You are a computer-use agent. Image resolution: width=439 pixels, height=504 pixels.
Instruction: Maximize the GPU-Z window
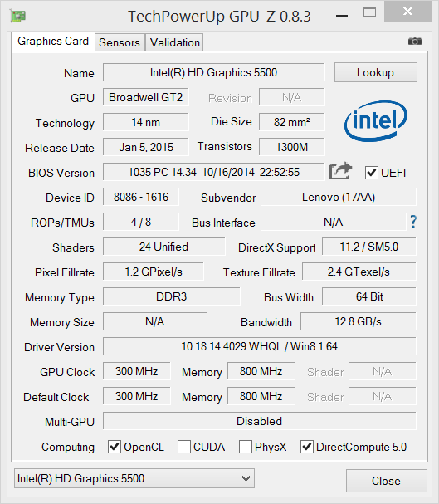click(369, 12)
